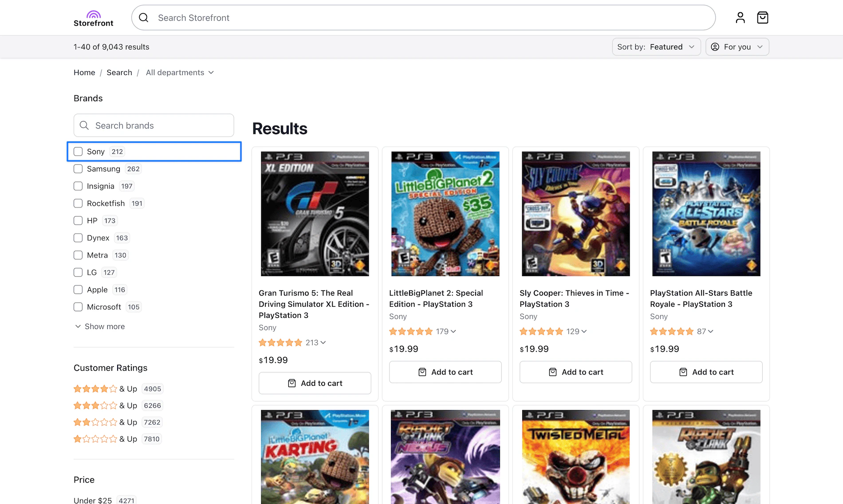Enable the Apple brand filter
This screenshot has height=504, width=843.
[78, 289]
